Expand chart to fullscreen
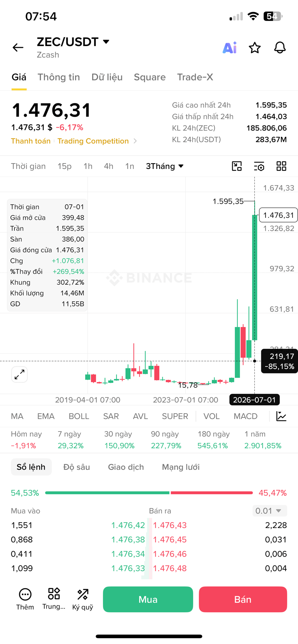The width and height of the screenshot is (298, 644). (19, 374)
